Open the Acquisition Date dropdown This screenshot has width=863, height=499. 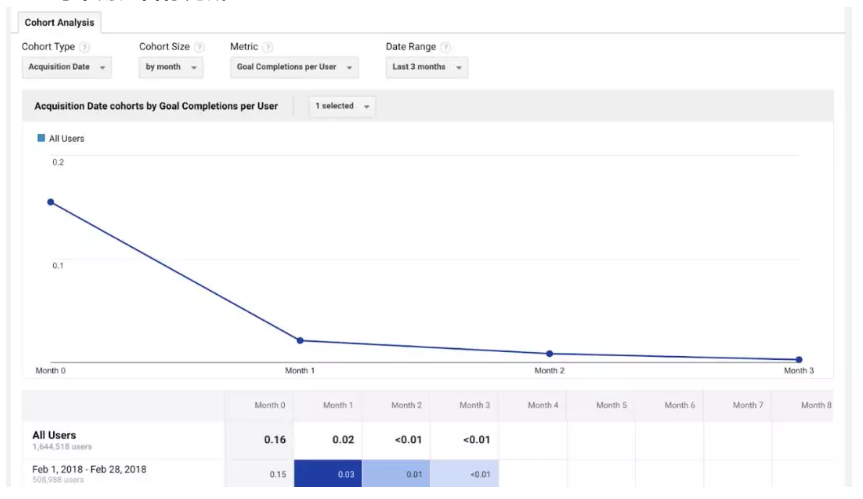[67, 68]
